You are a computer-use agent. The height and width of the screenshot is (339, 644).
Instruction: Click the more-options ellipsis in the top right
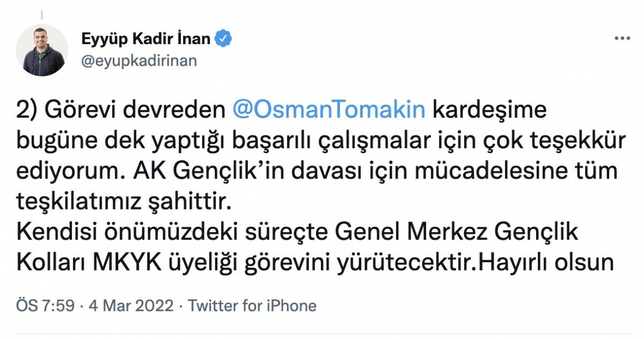pyautogui.click(x=623, y=37)
